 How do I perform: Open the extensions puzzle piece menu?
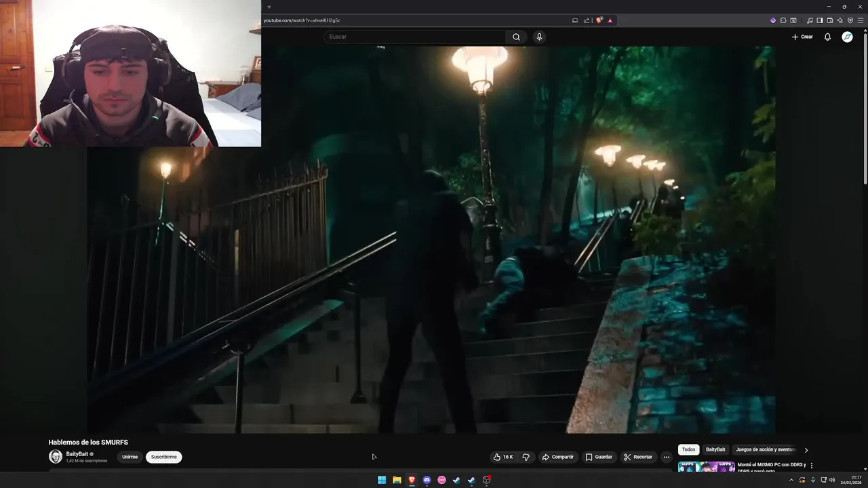(783, 20)
